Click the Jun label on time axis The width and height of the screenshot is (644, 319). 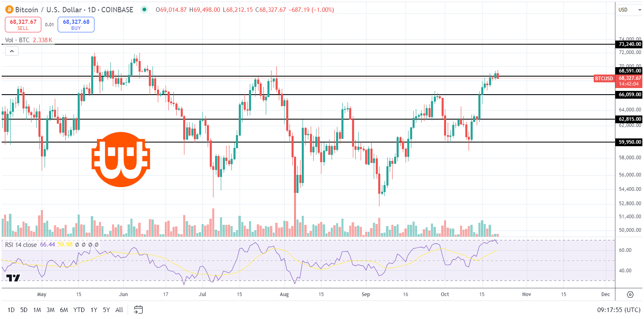123,294
